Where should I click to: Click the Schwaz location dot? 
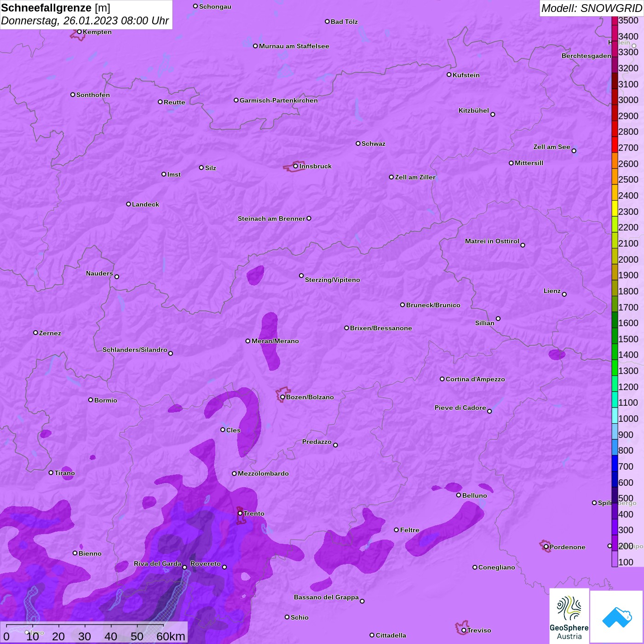[x=358, y=144]
